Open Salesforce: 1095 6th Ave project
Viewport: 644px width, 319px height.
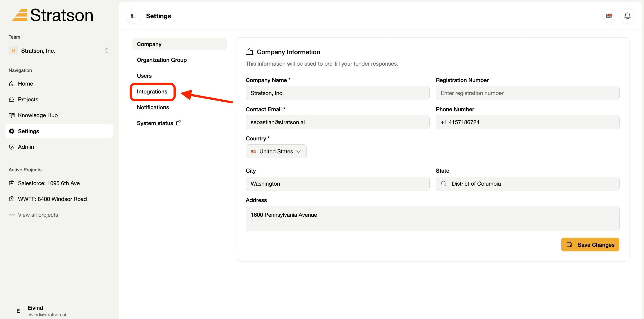[x=59, y=183]
